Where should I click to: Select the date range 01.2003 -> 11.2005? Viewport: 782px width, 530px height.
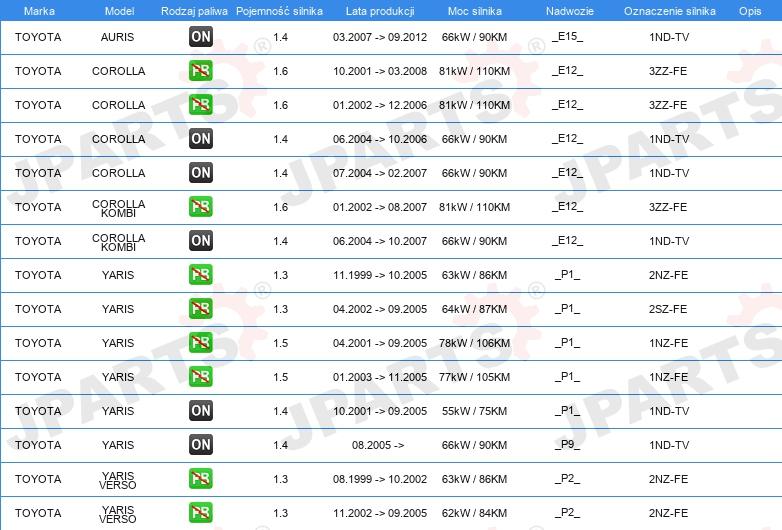click(380, 376)
